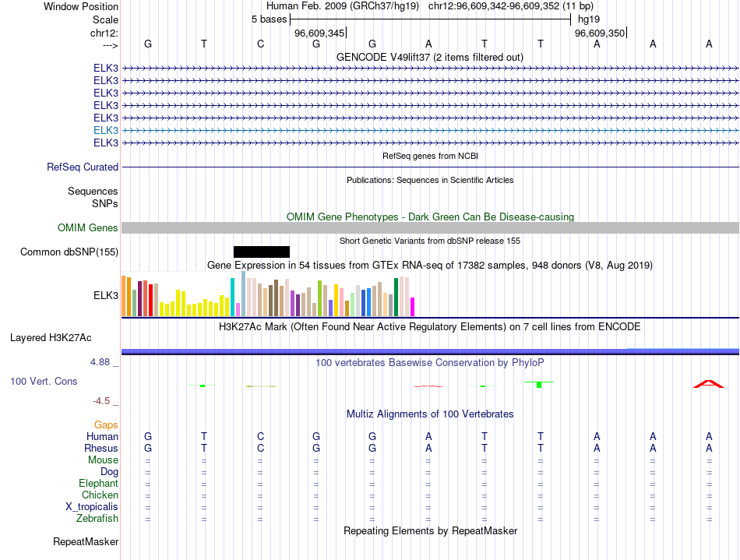Click the C base in the chr12 ruler sequence

[x=260, y=44]
